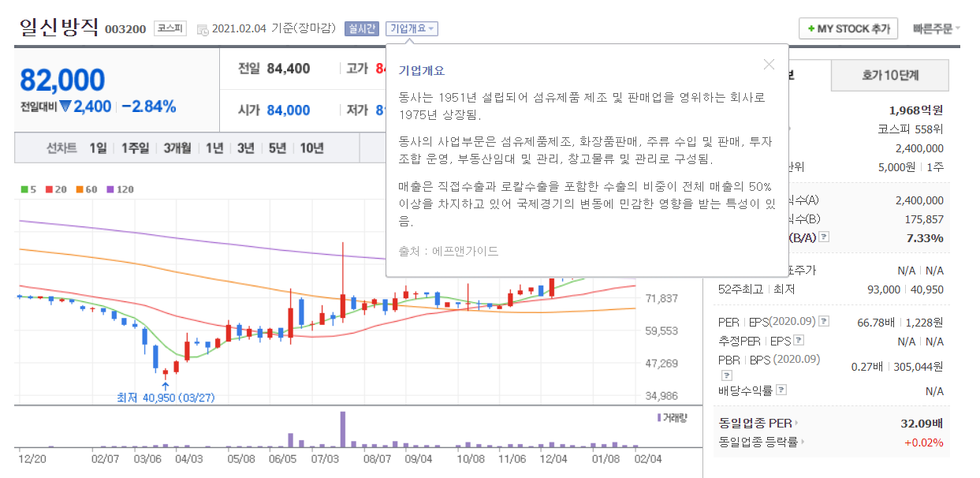
Task: Click the 코스피 market badge
Action: click(170, 28)
